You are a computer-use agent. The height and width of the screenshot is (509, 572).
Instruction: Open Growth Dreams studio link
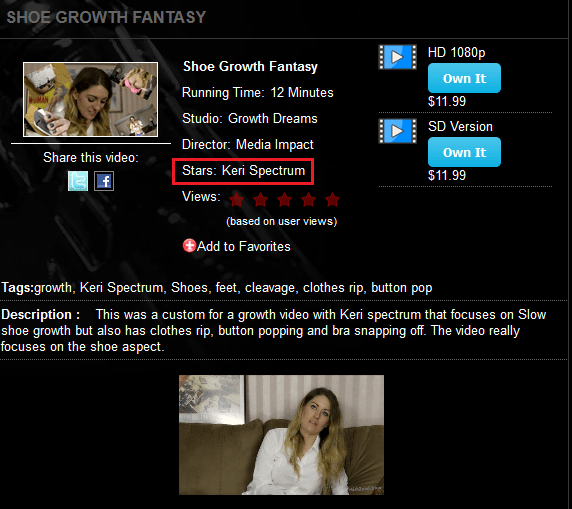(x=273, y=119)
